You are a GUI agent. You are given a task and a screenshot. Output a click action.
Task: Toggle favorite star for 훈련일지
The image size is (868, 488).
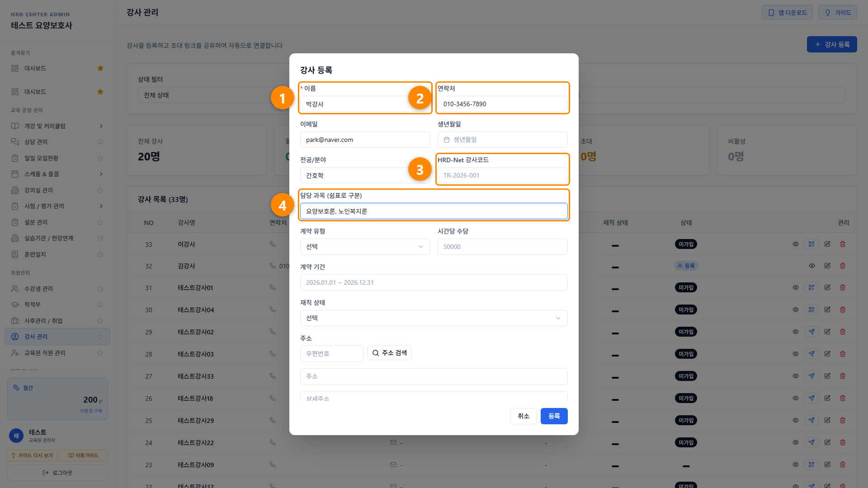100,254
